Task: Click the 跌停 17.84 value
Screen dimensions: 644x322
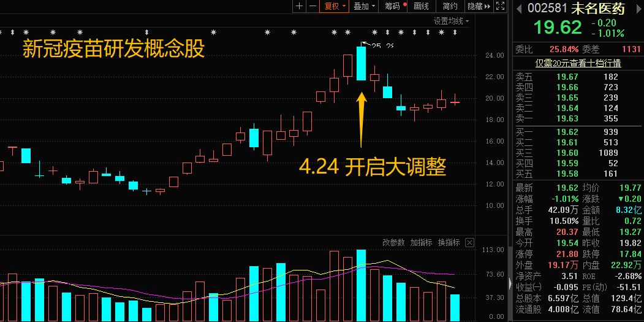Action: click(x=630, y=254)
